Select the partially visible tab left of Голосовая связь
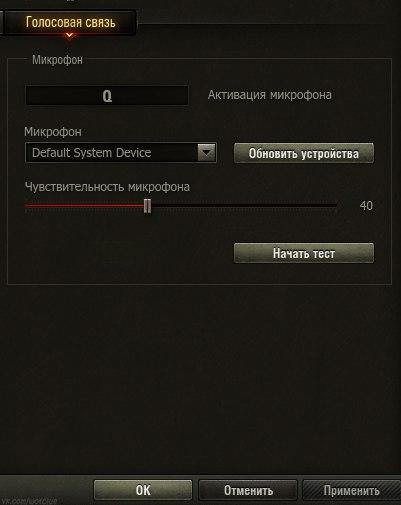This screenshot has height=505, width=401. [1, 22]
